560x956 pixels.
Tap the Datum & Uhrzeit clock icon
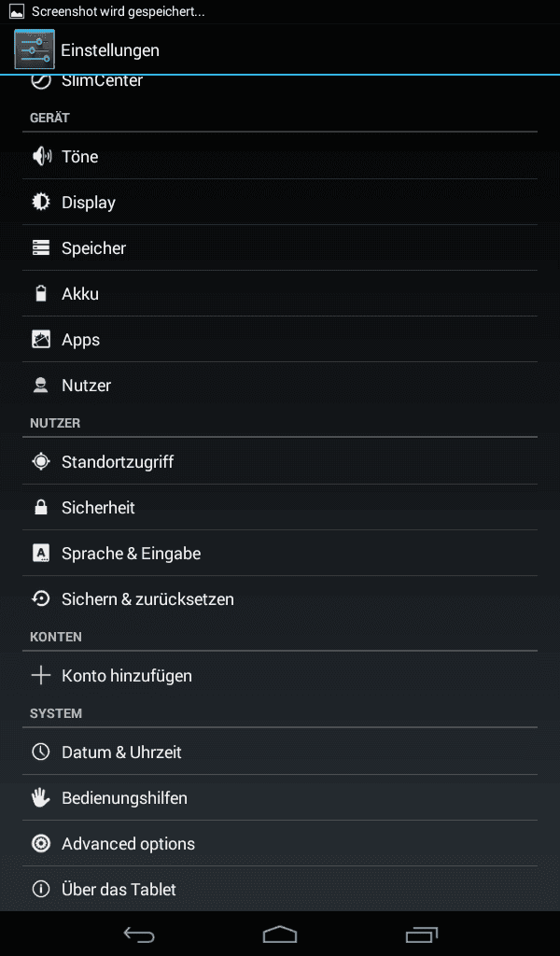(x=41, y=752)
